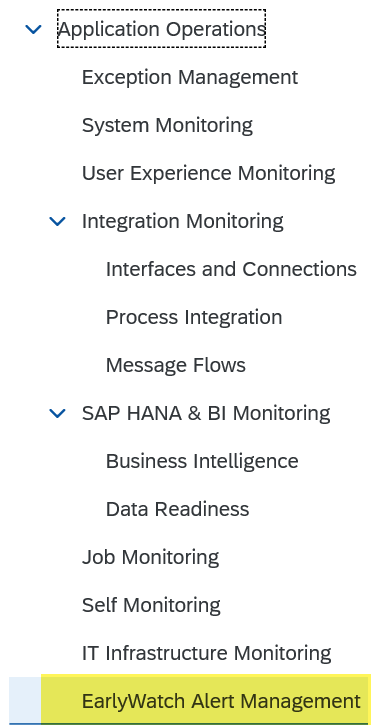This screenshot has width=371, height=726.
Task: Open Data Readiness
Action: coord(177,509)
